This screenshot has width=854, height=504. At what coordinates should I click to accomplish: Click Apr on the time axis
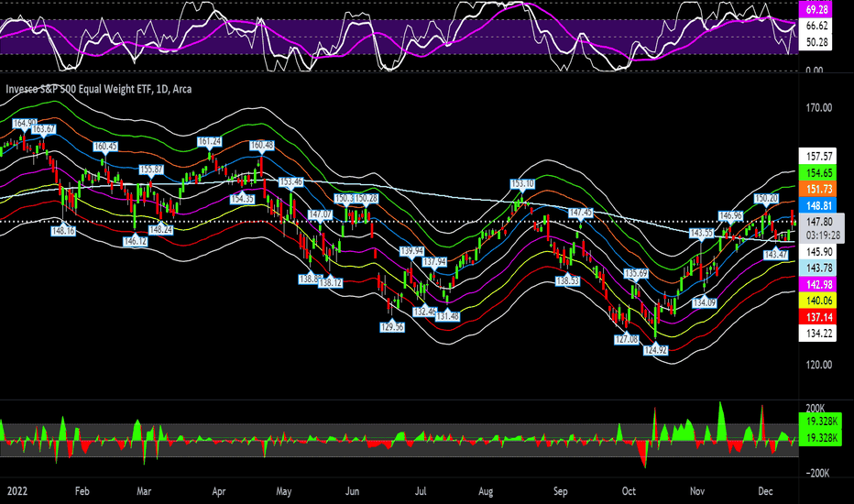click(x=218, y=491)
